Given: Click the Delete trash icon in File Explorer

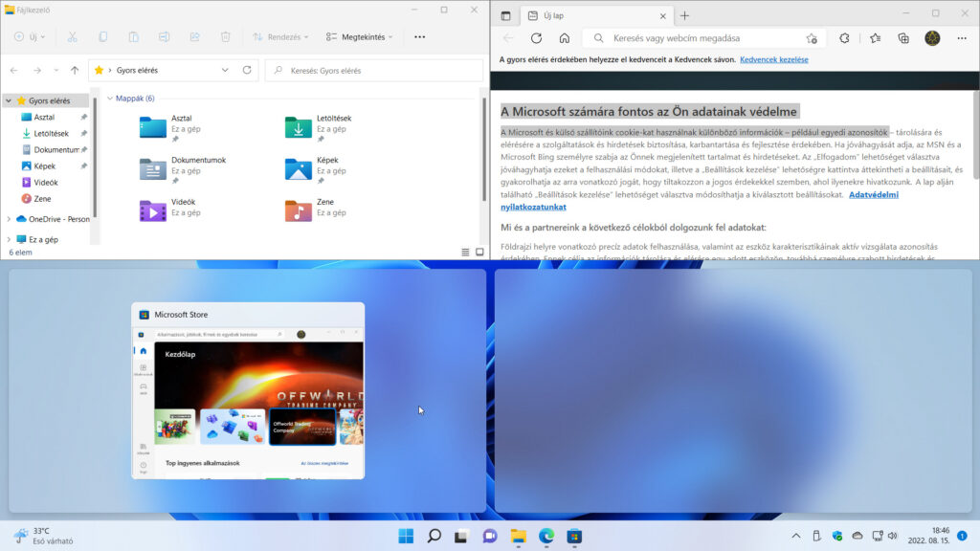Looking at the screenshot, I should [x=226, y=37].
